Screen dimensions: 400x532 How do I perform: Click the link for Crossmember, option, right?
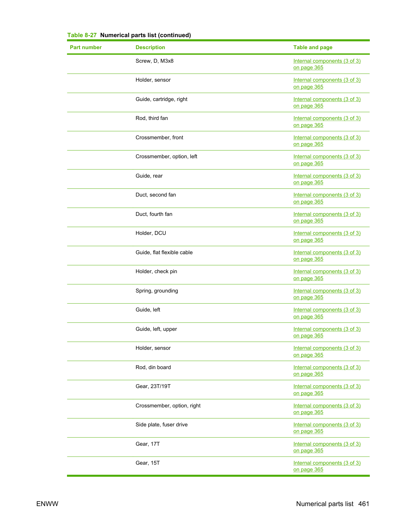click(x=327, y=409)
